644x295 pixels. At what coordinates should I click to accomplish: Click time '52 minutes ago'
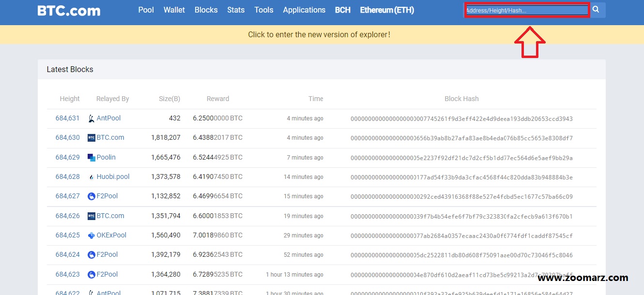(304, 255)
